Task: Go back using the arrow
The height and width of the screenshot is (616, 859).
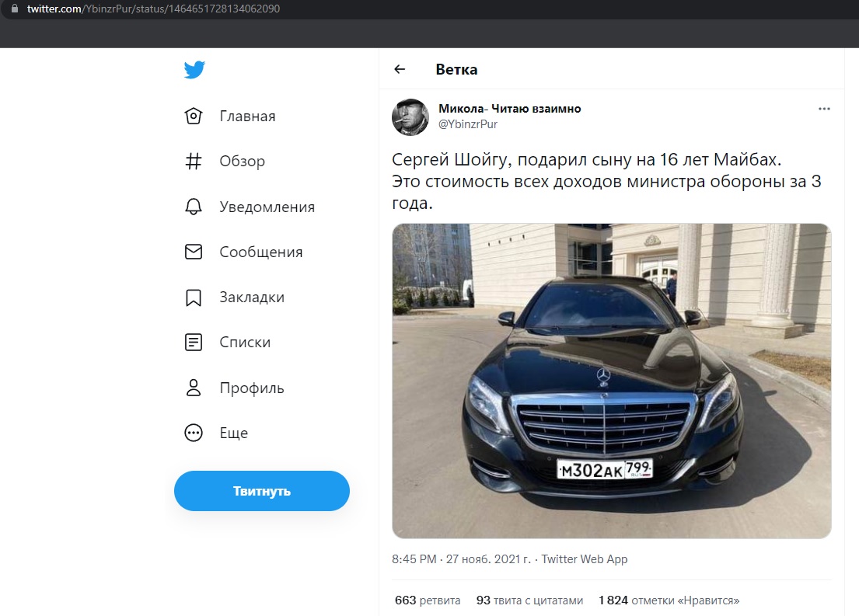Action: point(400,69)
